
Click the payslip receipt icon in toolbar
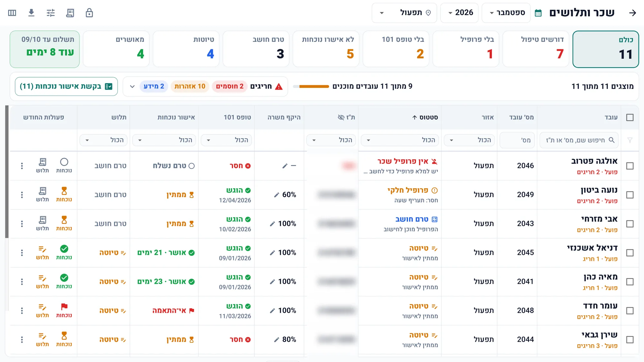[x=70, y=13]
